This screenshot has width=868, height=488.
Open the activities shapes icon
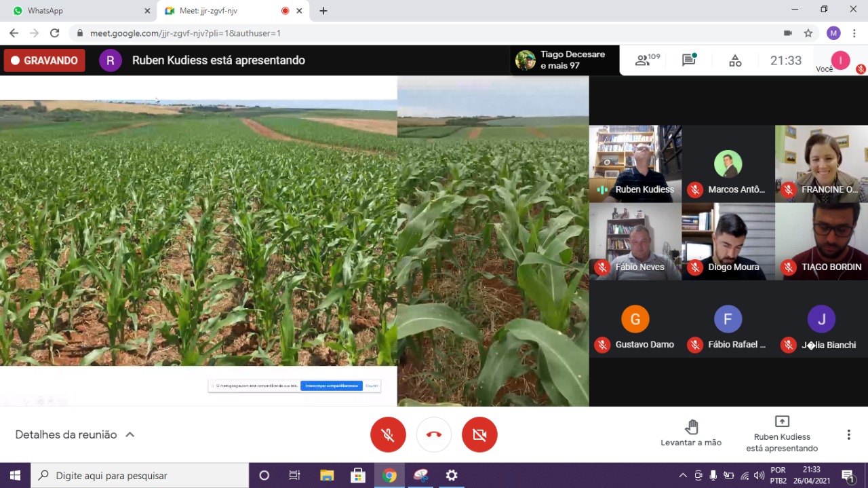(x=735, y=60)
